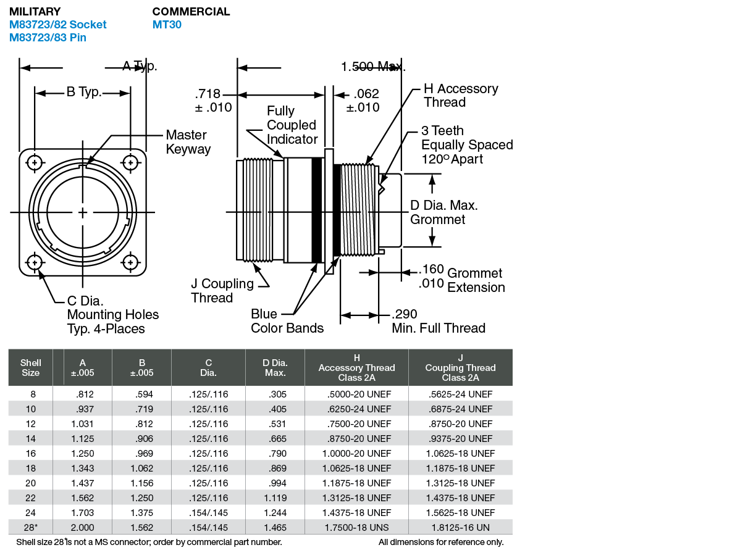Click the top-left mounting hole in front view
756x558 pixels.
click(x=35, y=163)
